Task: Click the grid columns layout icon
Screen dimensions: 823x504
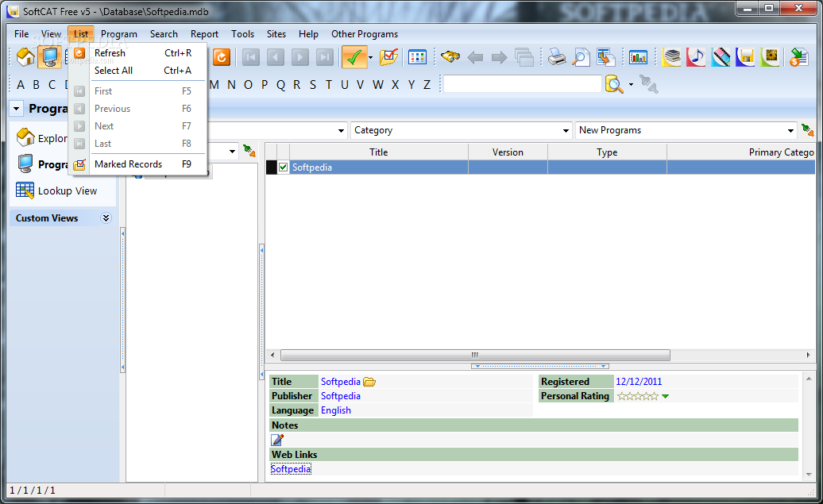Action: [x=417, y=57]
